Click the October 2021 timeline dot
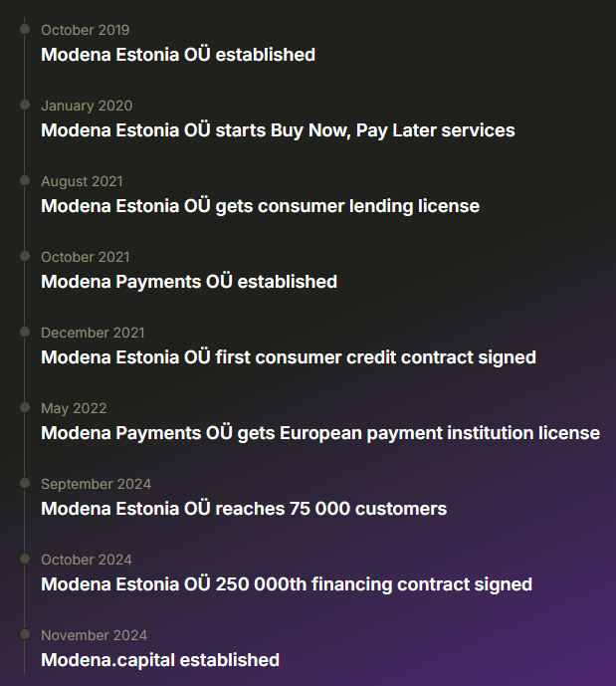 24,257
